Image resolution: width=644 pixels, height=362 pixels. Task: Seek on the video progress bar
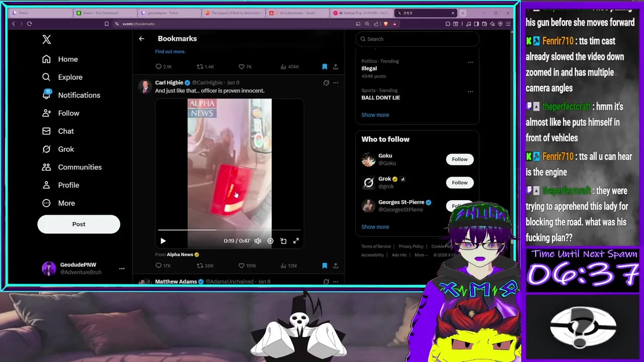pos(229,230)
